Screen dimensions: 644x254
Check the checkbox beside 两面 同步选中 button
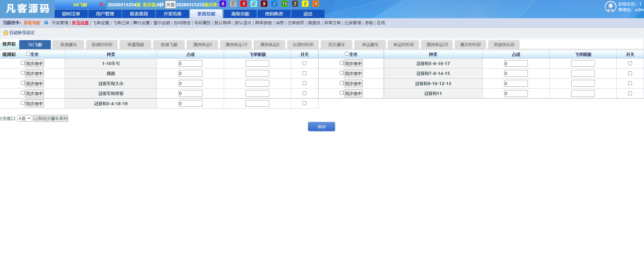[23, 73]
